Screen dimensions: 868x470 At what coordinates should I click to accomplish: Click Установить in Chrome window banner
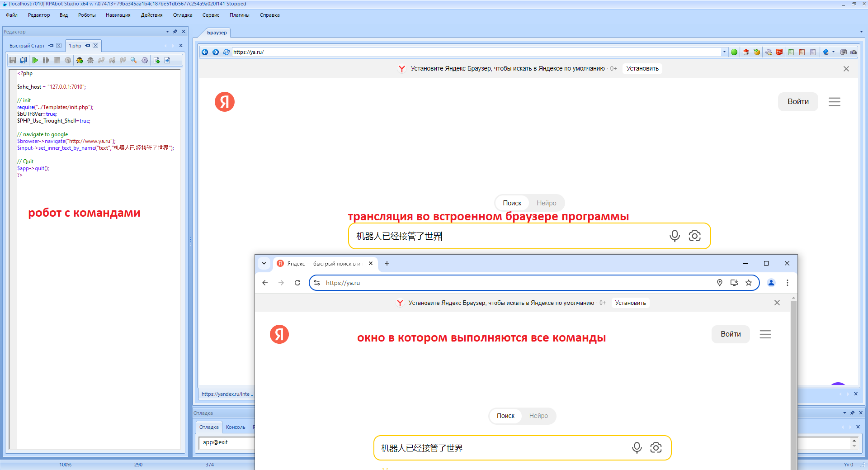click(630, 303)
